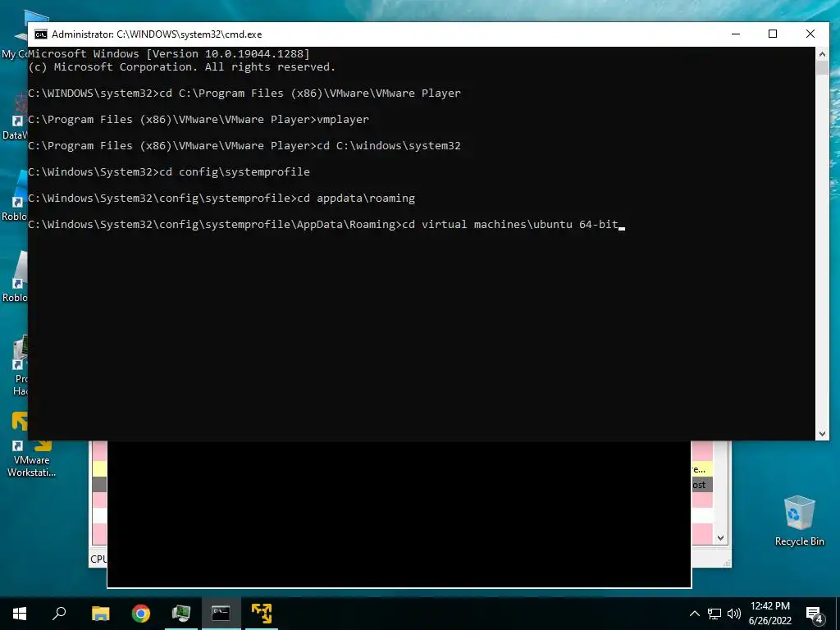Maximize the Command Prompt window

[x=773, y=34]
